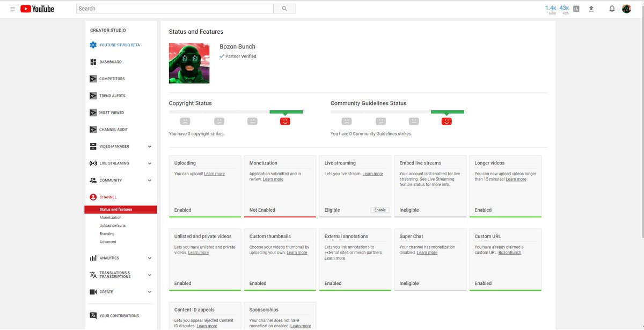This screenshot has height=330, width=644.
Task: Click the Create camera icon
Action: pos(93,292)
